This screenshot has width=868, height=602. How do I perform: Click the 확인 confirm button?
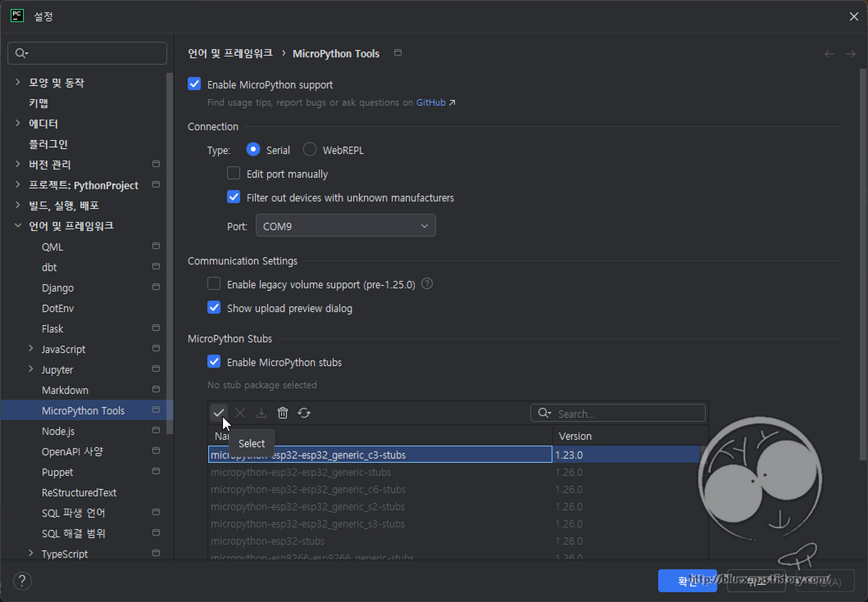tap(688, 581)
